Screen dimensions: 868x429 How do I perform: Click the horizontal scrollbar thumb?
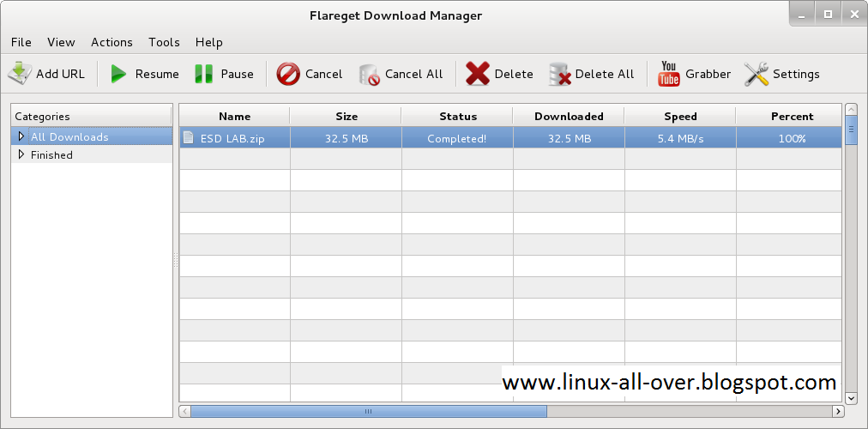click(369, 411)
